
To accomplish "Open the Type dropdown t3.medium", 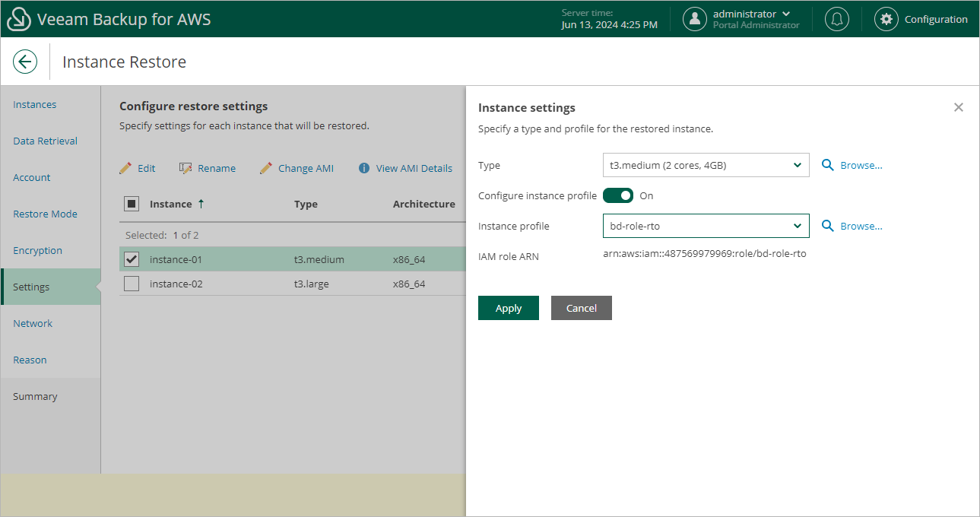I will (706, 165).
